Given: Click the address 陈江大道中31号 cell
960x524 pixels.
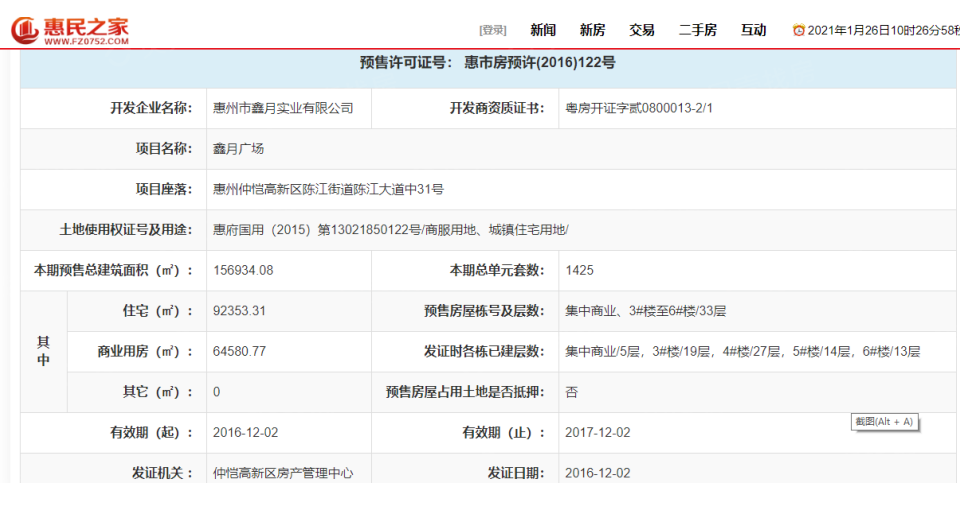Looking at the screenshot, I should click(x=328, y=188).
